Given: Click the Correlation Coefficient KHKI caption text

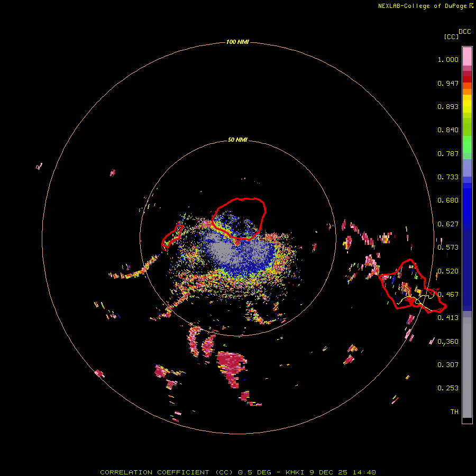Looking at the screenshot, I should pyautogui.click(x=238, y=472).
